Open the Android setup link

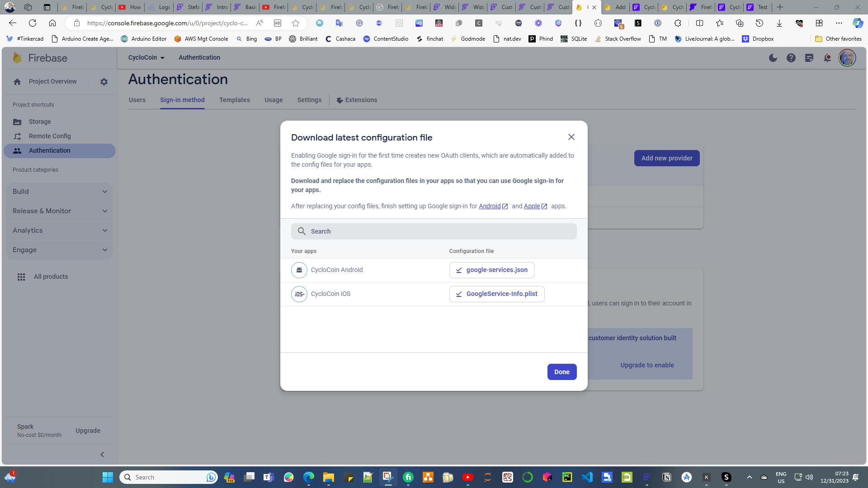click(x=490, y=206)
